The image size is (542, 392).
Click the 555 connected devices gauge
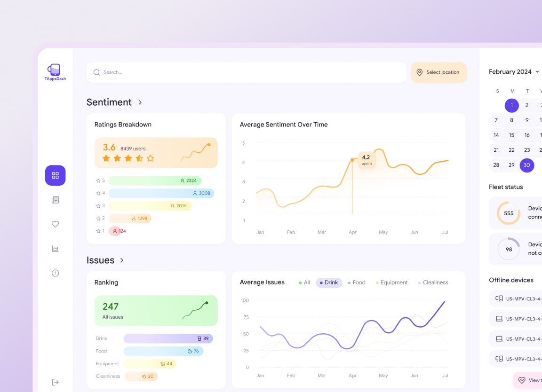point(509,213)
